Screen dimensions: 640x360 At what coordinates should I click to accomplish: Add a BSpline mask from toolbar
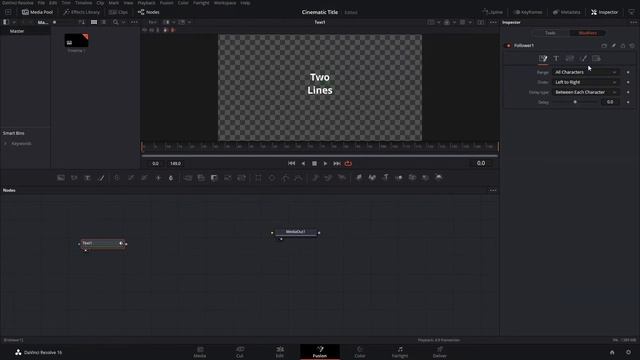pos(299,178)
